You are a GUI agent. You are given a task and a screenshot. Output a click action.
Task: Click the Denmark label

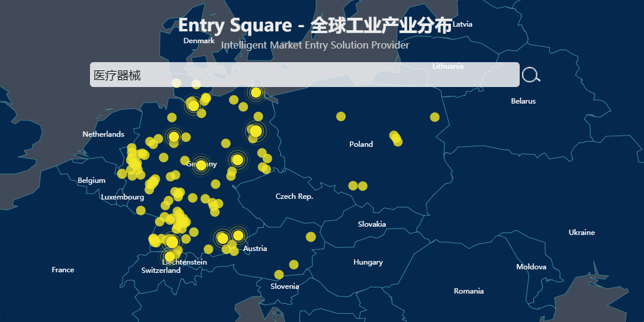[199, 41]
